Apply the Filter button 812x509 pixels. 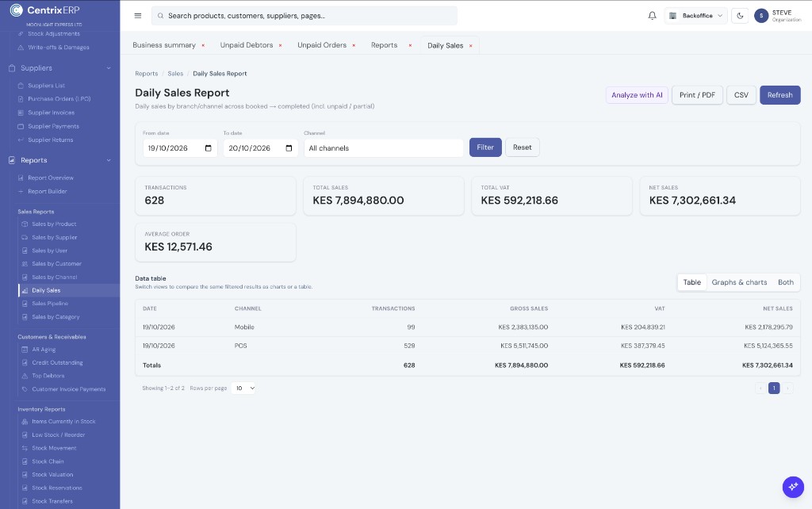(485, 147)
